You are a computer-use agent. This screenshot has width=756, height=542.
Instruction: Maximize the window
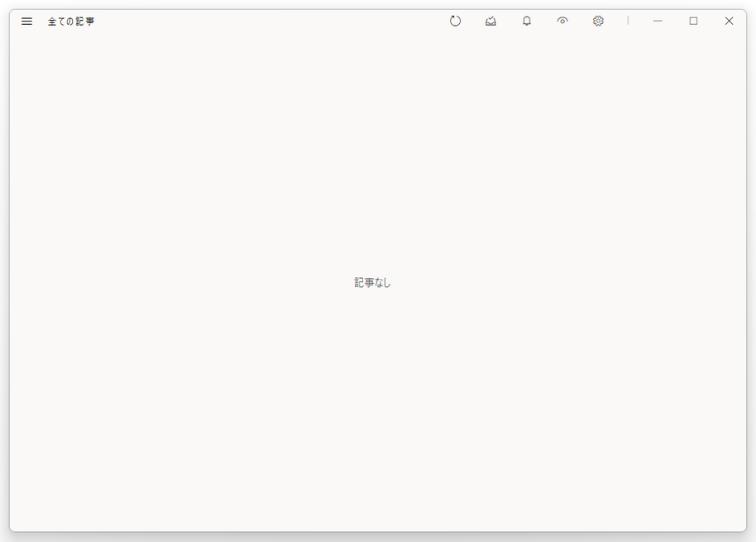693,21
